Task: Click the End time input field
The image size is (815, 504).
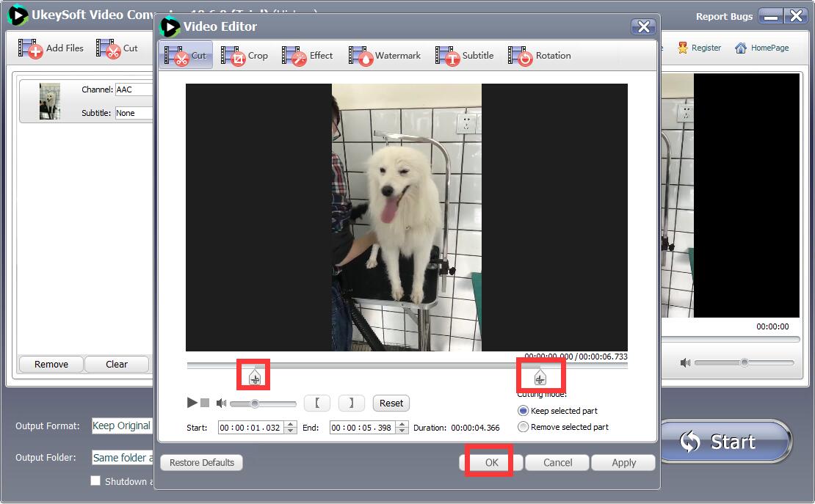Action: click(363, 428)
